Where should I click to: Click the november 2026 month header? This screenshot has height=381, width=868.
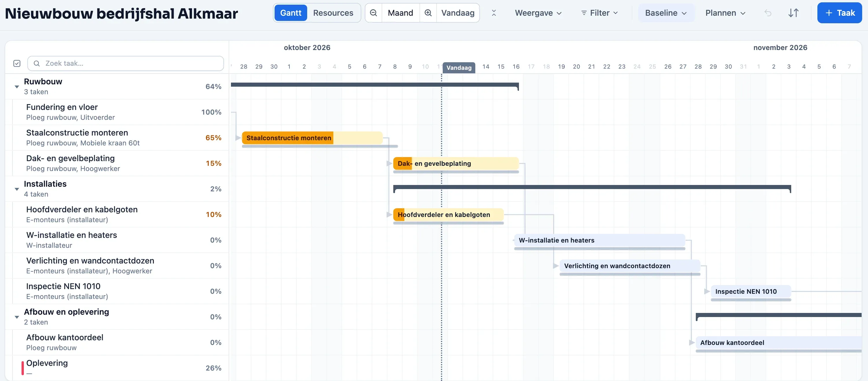click(x=780, y=47)
